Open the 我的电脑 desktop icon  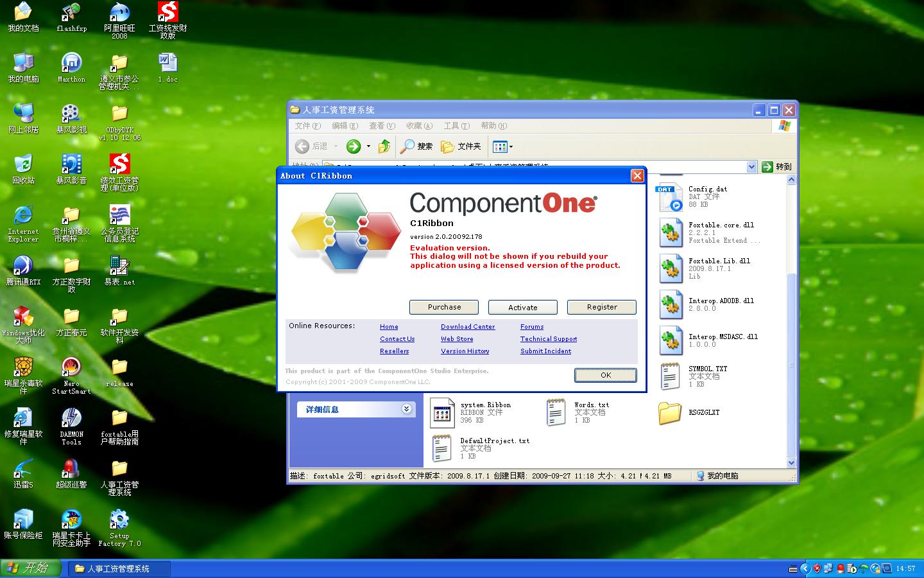coord(23,67)
